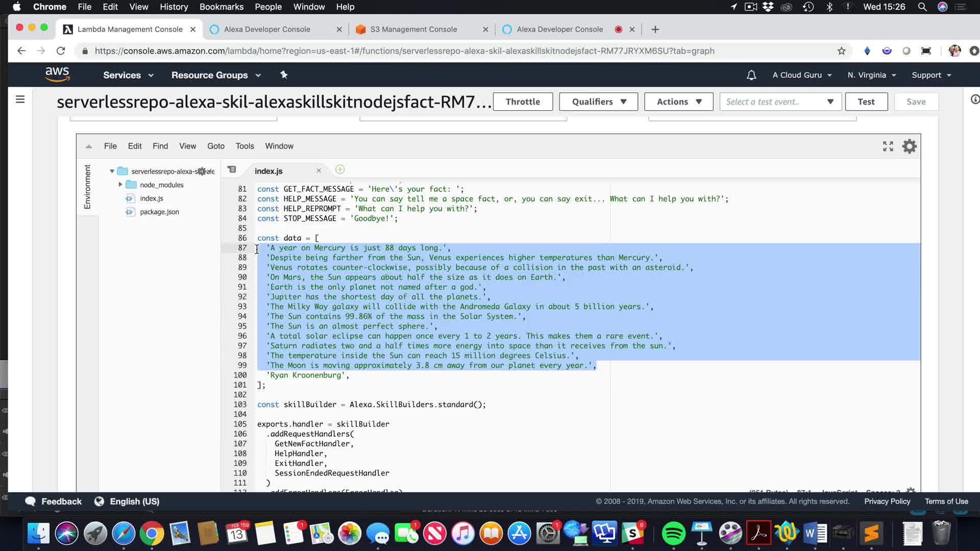The image size is (980, 551).
Task: Open the Select a test event dropdown
Action: pos(779,102)
